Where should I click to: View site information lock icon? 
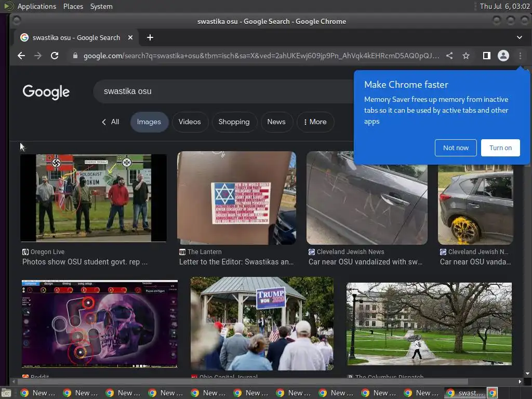[75, 56]
